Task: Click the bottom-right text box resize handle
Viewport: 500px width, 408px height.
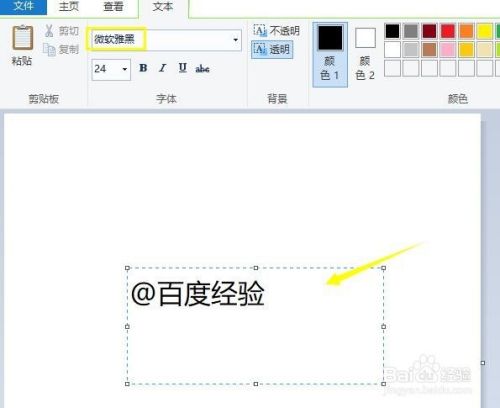Action: pyautogui.click(x=384, y=384)
